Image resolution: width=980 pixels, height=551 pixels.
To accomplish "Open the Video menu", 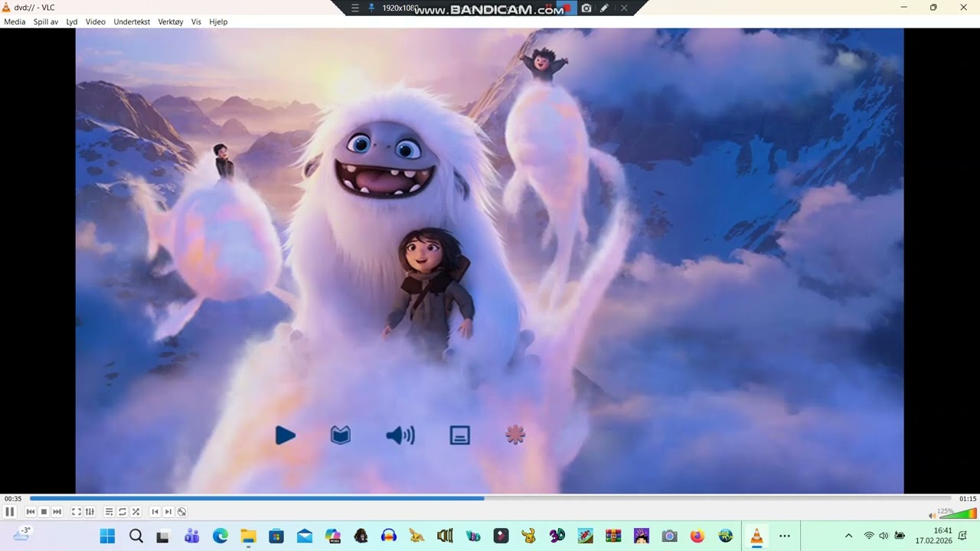I will point(96,21).
